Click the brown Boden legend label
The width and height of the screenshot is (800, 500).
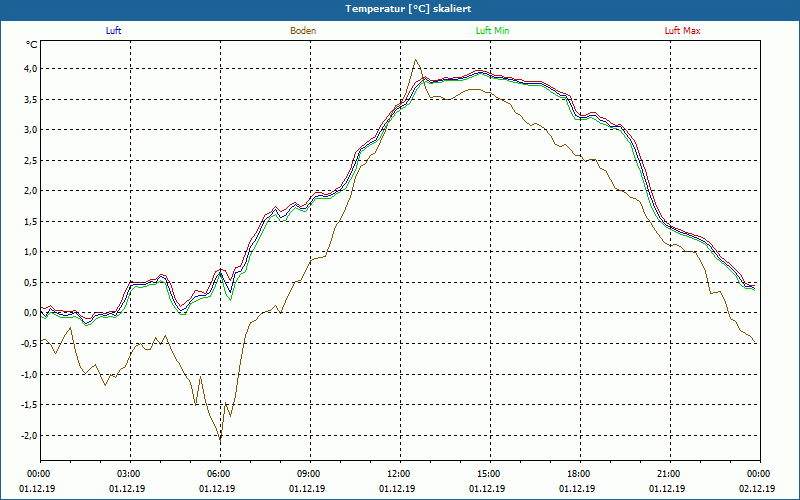point(303,31)
